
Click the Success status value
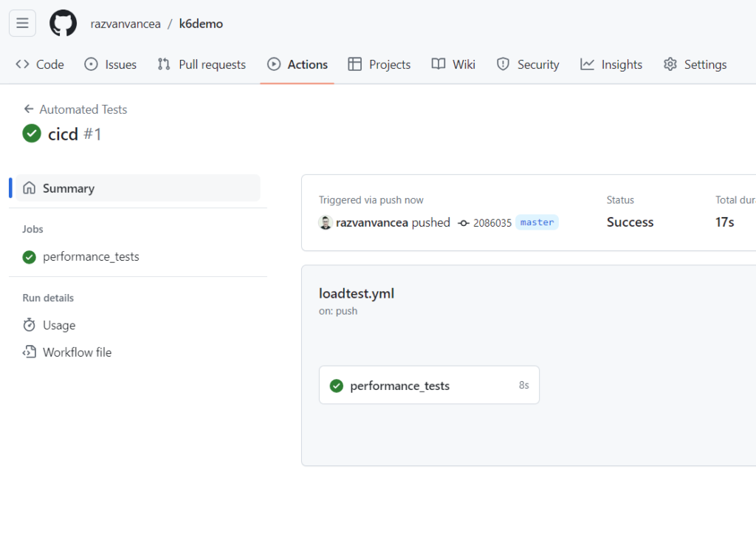tap(630, 222)
